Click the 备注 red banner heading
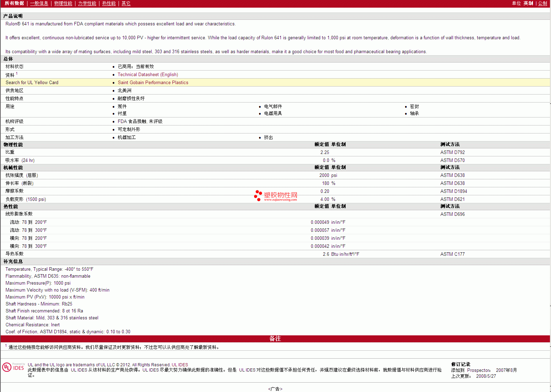 pos(275,338)
